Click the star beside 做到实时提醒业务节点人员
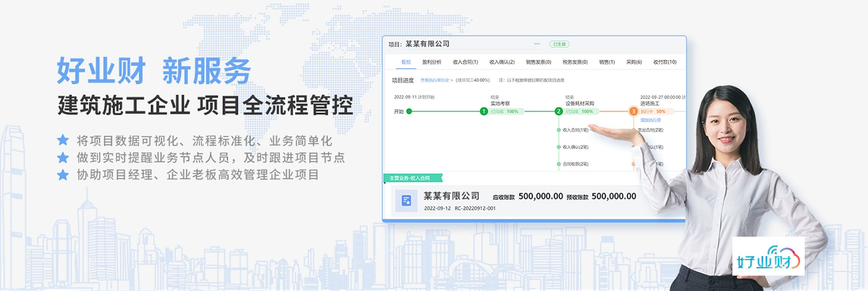This screenshot has width=868, height=291. pyautogui.click(x=63, y=157)
